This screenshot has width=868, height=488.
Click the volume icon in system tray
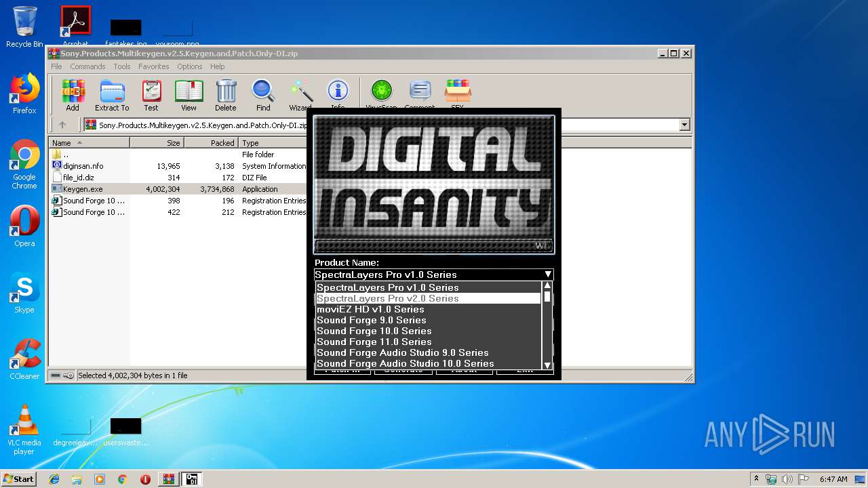(x=788, y=479)
